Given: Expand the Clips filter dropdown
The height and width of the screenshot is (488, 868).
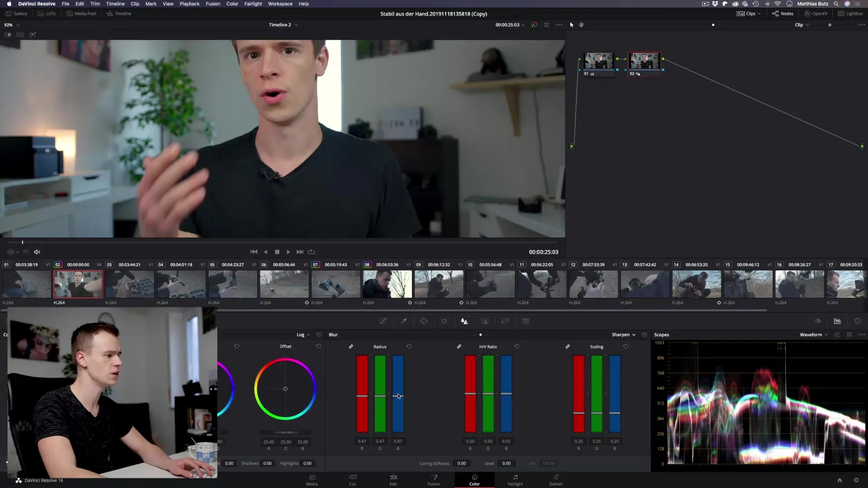Looking at the screenshot, I should [749, 14].
